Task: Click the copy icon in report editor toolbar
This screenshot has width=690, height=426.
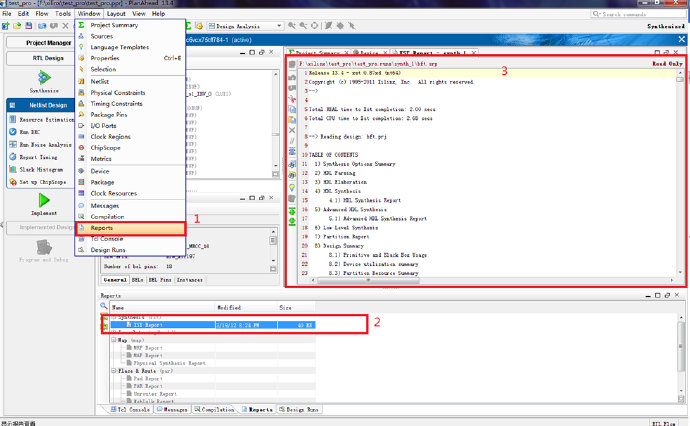Action: (x=292, y=109)
